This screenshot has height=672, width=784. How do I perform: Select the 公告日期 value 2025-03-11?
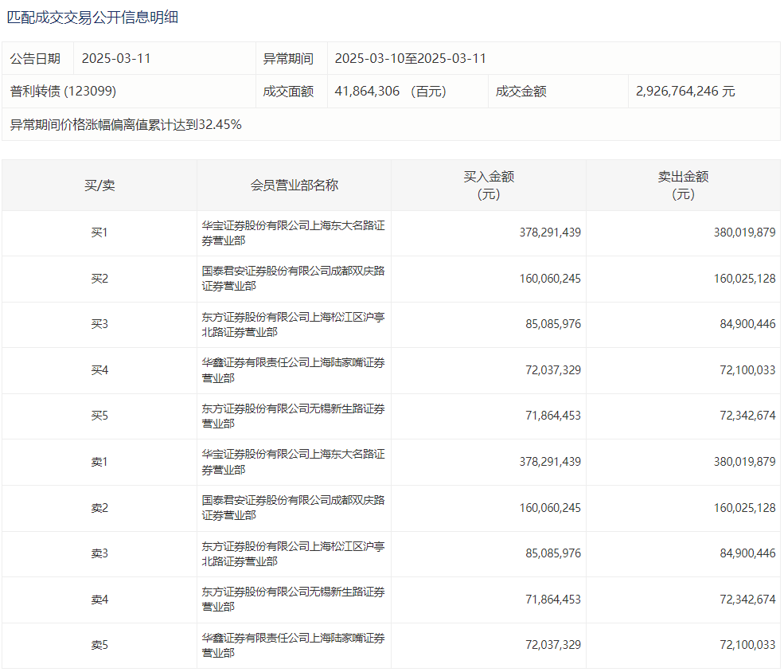[116, 59]
